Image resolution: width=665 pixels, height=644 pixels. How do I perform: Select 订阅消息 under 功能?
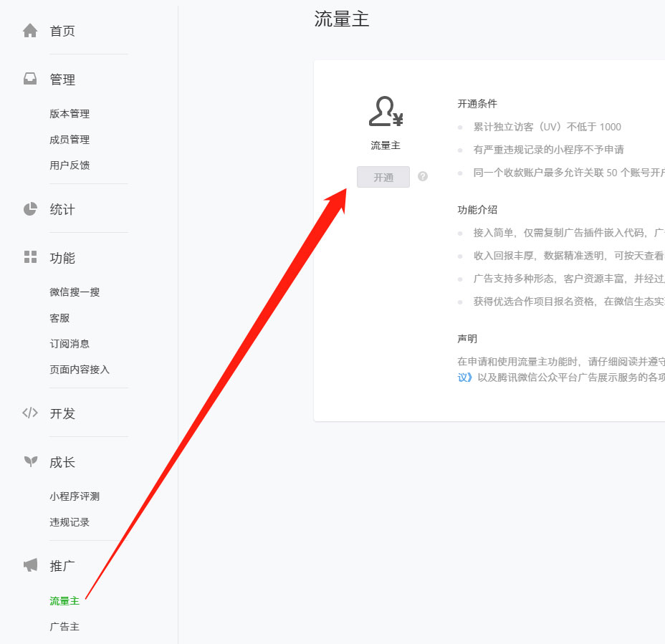70,343
